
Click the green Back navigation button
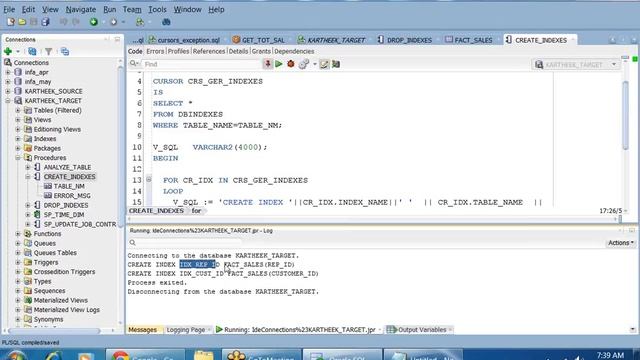(x=94, y=22)
